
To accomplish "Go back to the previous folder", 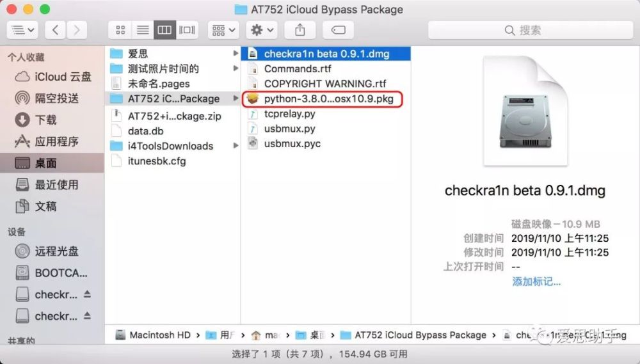I will coord(55,30).
